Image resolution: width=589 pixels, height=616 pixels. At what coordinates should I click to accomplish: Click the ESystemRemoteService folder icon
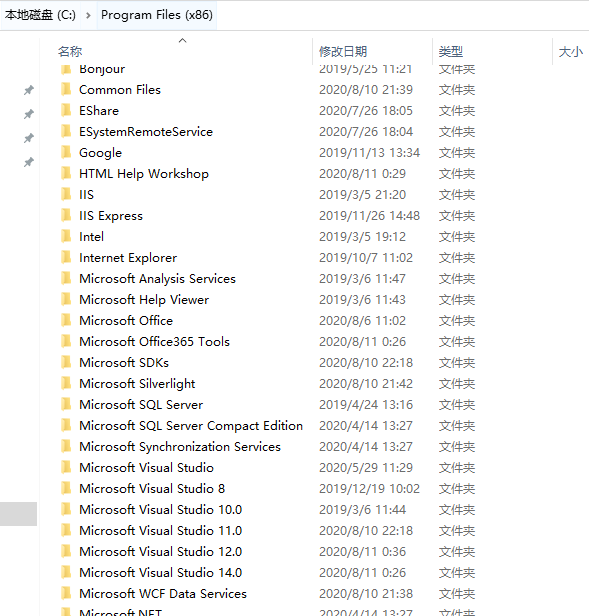[66, 131]
